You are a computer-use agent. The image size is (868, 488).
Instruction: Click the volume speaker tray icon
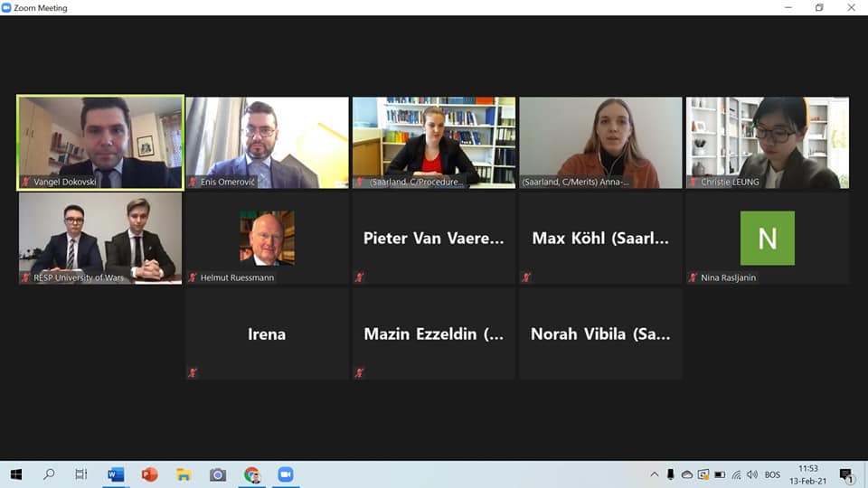pyautogui.click(x=751, y=474)
